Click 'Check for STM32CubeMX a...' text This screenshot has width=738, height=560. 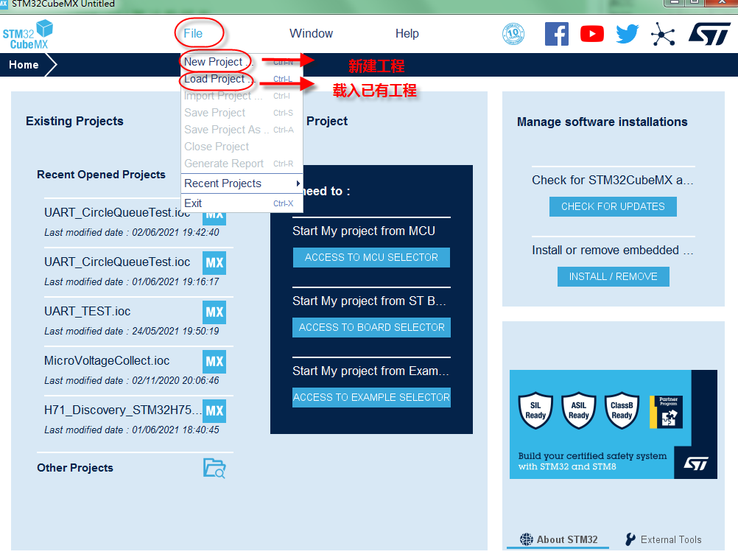click(612, 180)
